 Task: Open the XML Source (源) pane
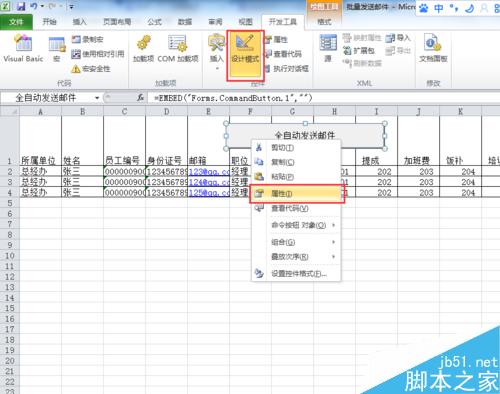328,49
